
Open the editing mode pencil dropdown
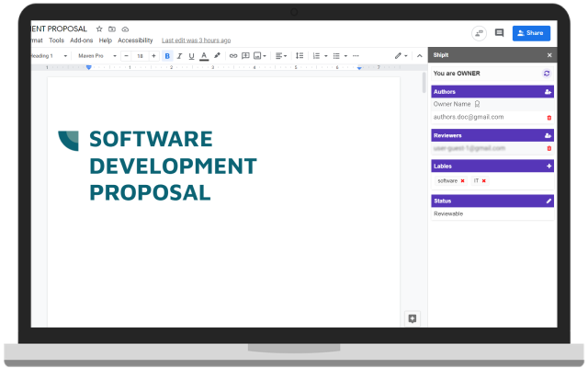pos(401,56)
